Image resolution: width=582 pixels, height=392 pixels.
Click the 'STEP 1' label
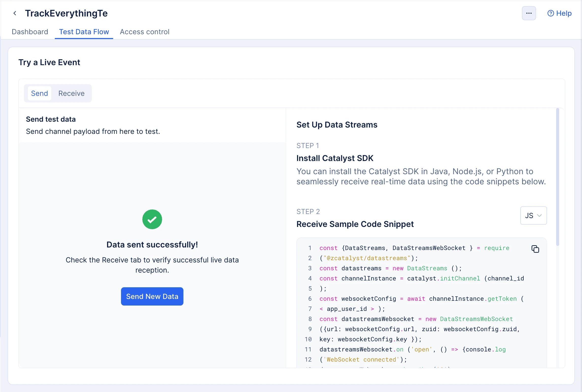pyautogui.click(x=308, y=146)
